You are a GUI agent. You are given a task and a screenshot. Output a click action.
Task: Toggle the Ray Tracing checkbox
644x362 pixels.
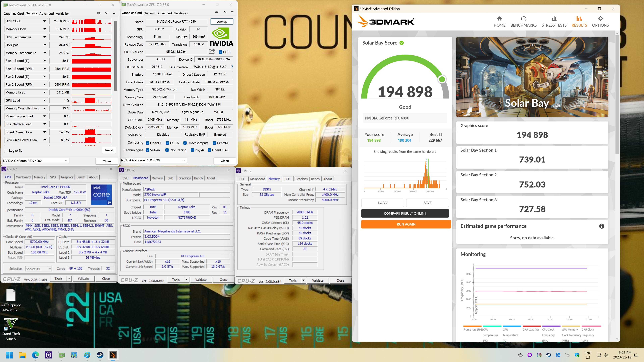tap(167, 150)
